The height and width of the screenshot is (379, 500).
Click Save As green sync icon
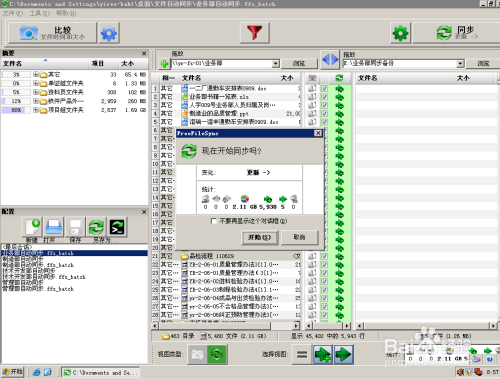point(96,227)
